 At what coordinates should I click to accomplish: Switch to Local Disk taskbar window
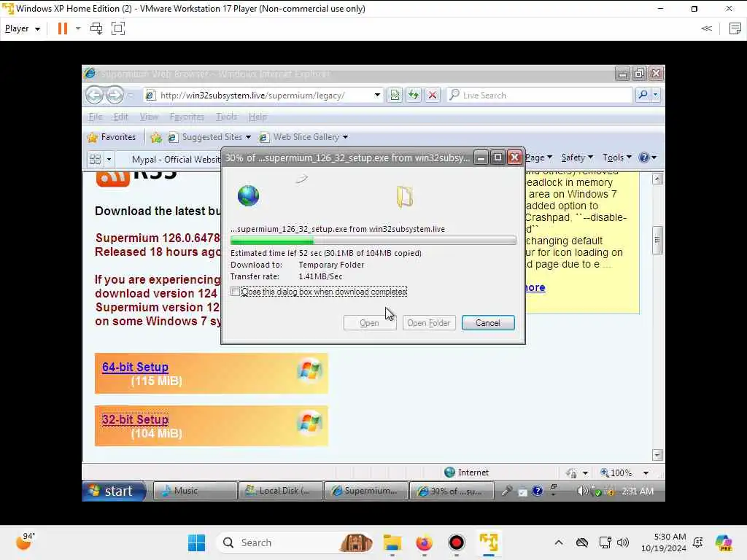click(x=281, y=491)
